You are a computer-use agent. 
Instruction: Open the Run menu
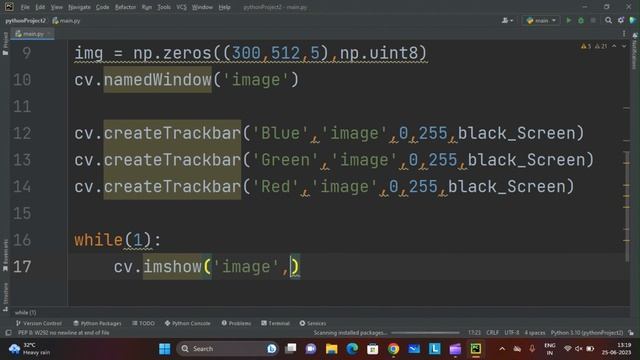(x=147, y=7)
